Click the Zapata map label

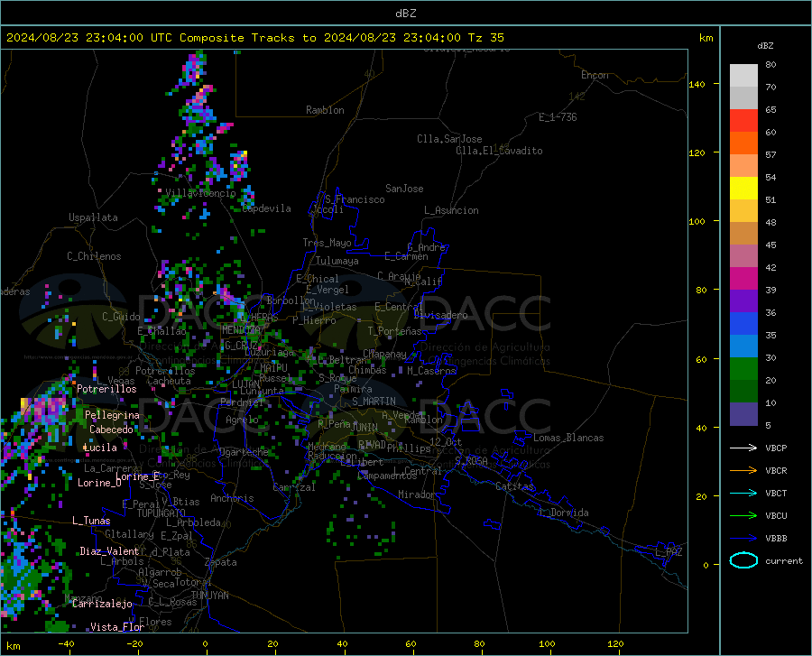tap(221, 562)
